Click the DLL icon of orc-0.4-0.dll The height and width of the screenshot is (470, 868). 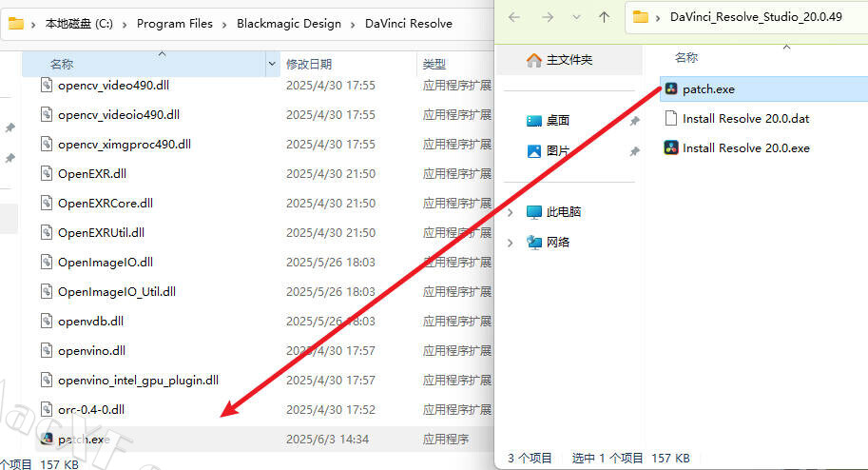(47, 409)
